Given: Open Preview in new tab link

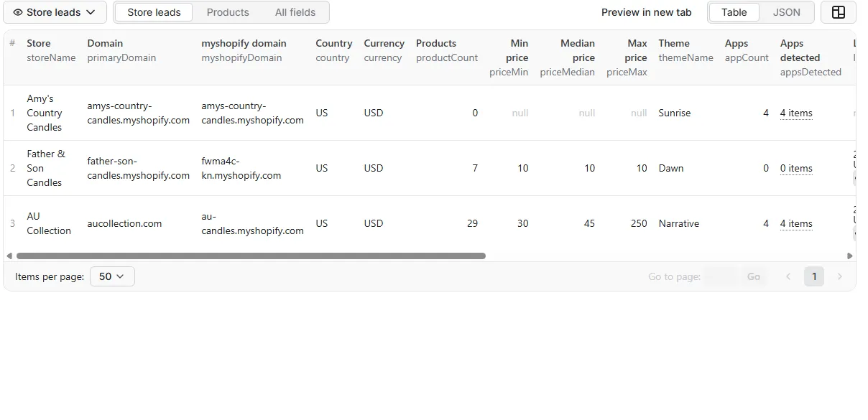Looking at the screenshot, I should coord(646,12).
